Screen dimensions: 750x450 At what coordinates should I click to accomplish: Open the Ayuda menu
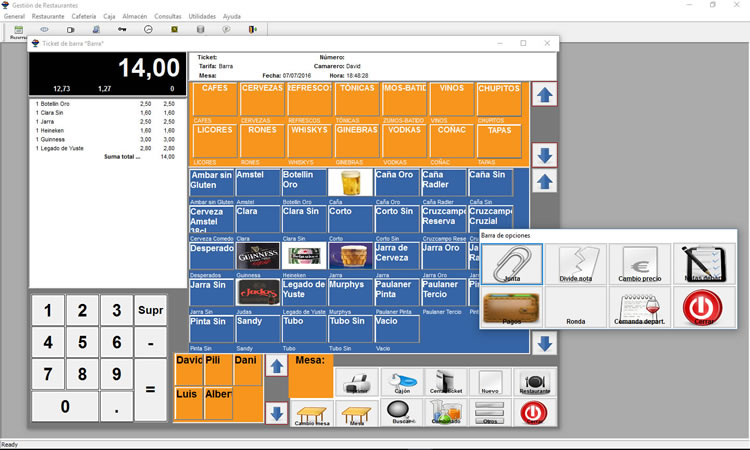232,16
